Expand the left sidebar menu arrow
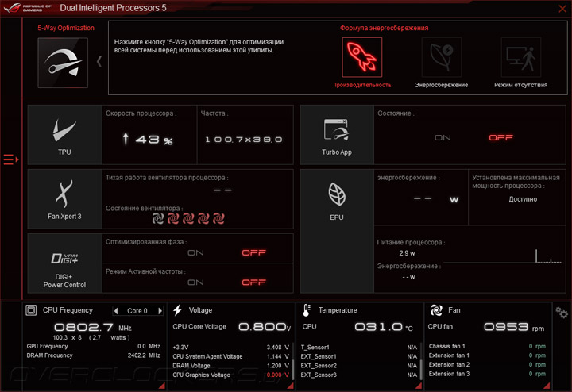 (x=11, y=159)
